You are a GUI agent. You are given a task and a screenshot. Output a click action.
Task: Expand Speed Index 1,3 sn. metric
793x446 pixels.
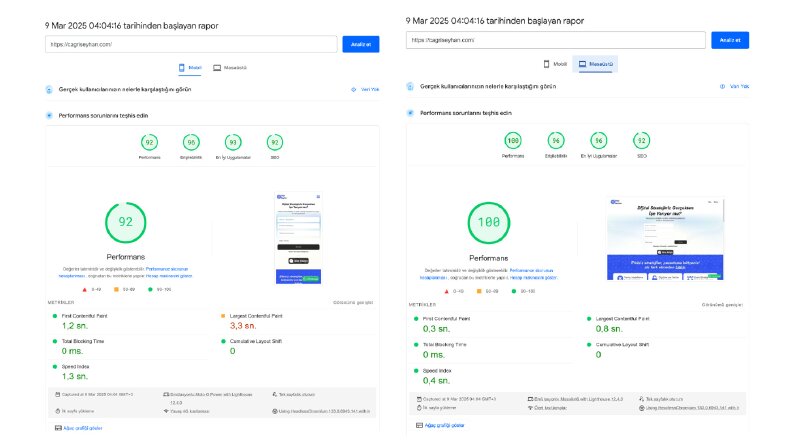pyautogui.click(x=129, y=372)
